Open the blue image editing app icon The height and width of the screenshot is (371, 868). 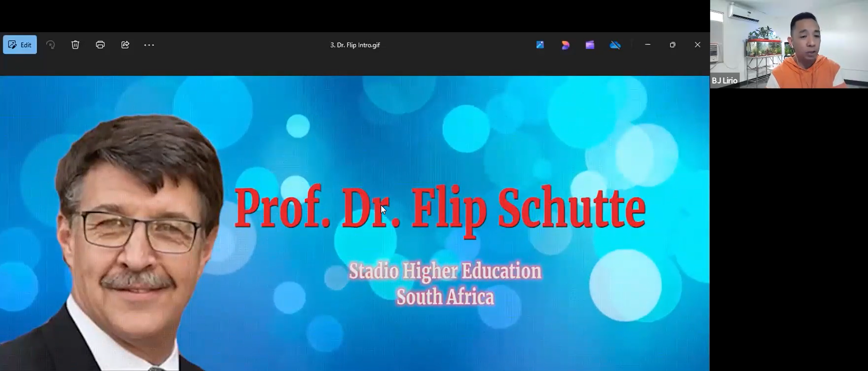pos(540,45)
